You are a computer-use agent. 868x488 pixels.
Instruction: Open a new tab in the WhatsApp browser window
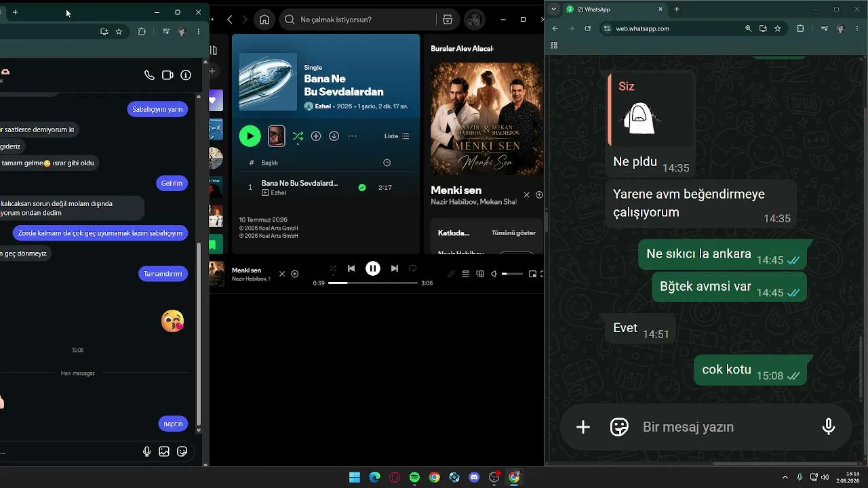[x=676, y=9]
